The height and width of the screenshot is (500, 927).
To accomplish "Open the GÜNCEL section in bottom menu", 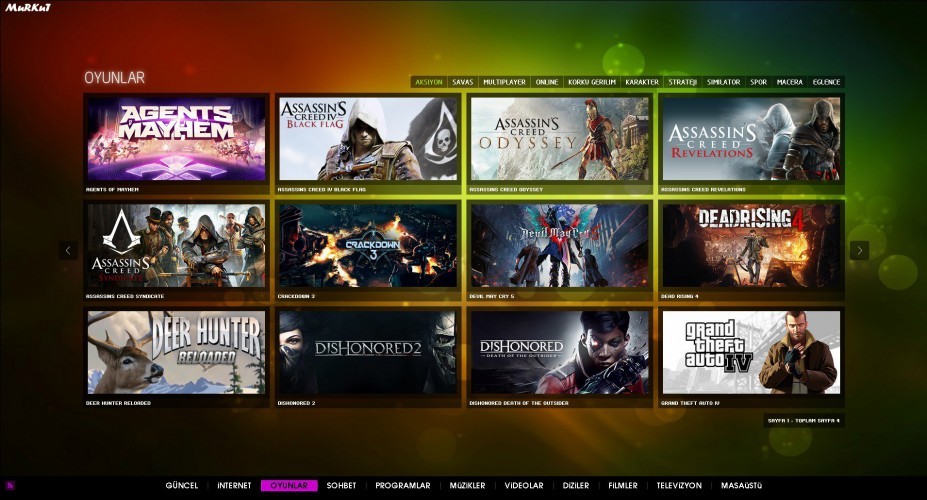I will (181, 485).
